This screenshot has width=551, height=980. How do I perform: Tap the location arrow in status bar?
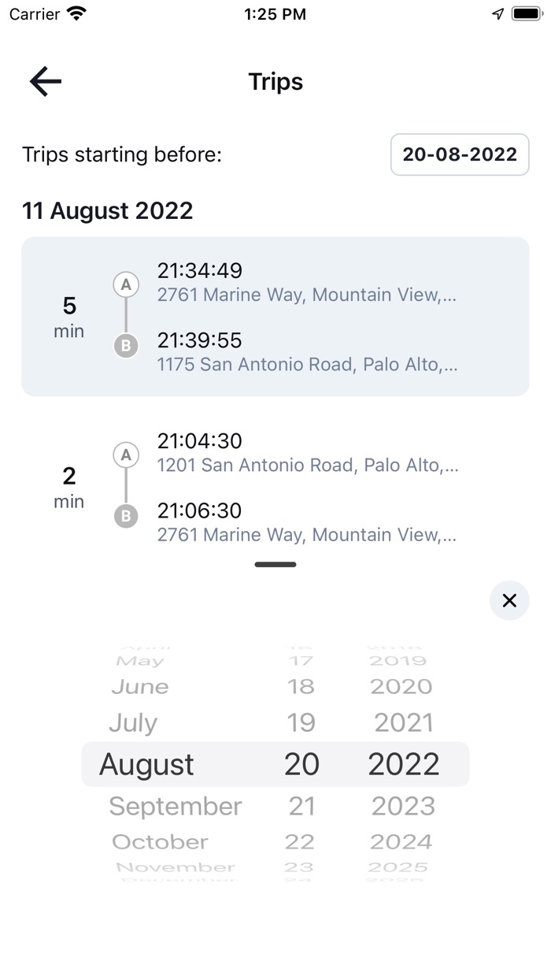[497, 13]
